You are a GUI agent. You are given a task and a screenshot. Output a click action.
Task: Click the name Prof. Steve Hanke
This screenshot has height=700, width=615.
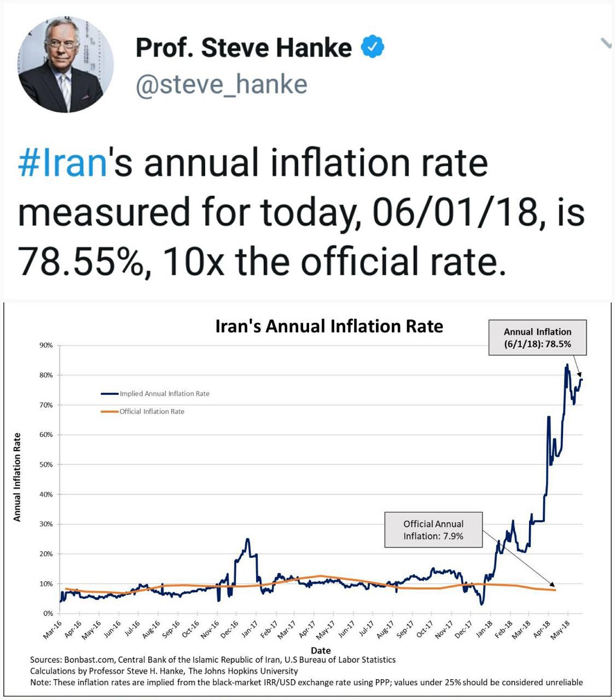tap(243, 48)
